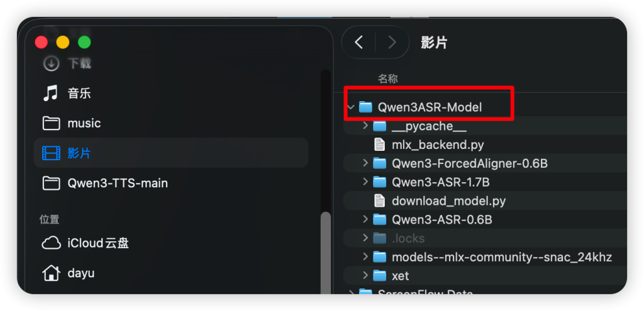Click the dayu home icon
The image size is (644, 311).
(50, 273)
